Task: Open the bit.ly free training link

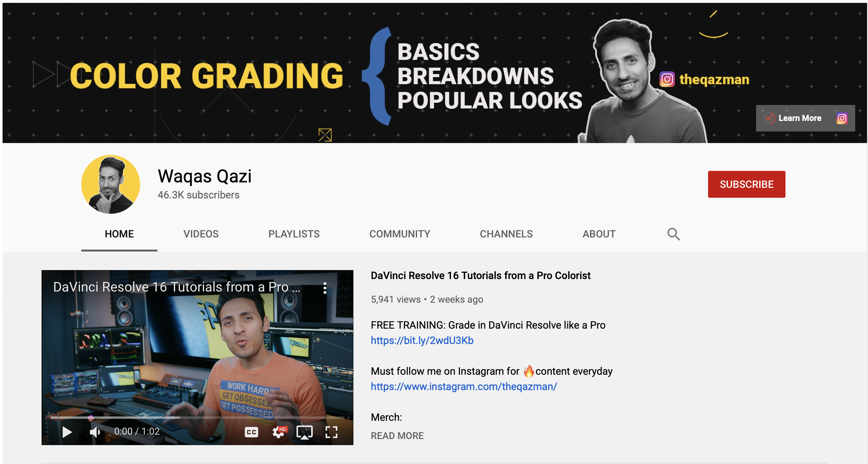Action: tap(422, 340)
